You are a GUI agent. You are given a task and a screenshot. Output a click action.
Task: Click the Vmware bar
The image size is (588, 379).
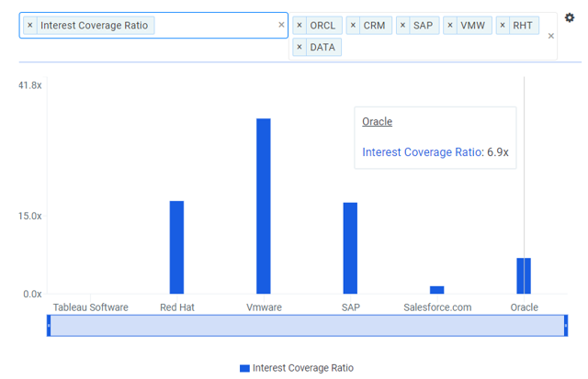coord(264,206)
